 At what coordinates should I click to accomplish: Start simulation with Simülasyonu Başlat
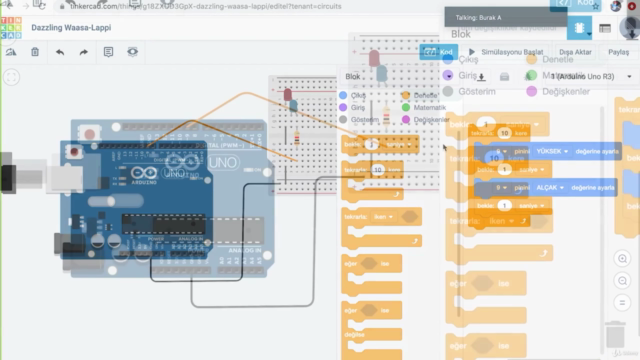[506, 52]
